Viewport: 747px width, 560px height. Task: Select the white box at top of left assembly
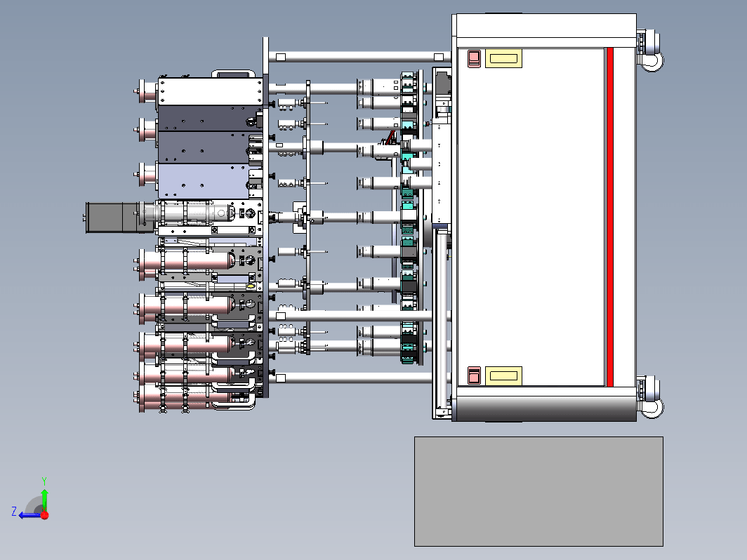pyautogui.click(x=210, y=92)
